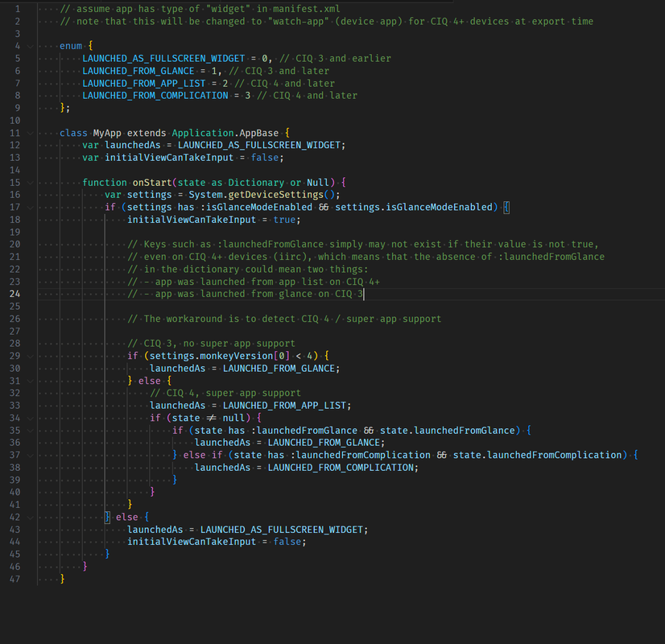Click getDeviceSettings call on line 16
This screenshot has width=665, height=644.
click(x=275, y=195)
